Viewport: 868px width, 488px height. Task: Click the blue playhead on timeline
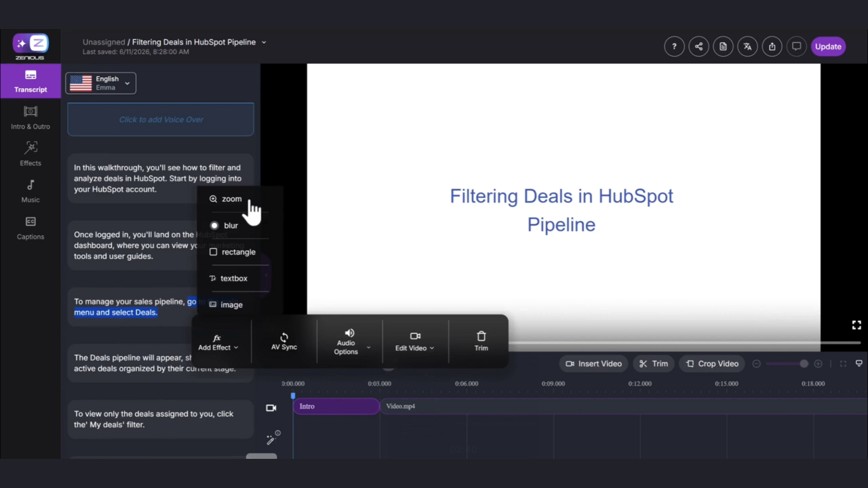293,396
